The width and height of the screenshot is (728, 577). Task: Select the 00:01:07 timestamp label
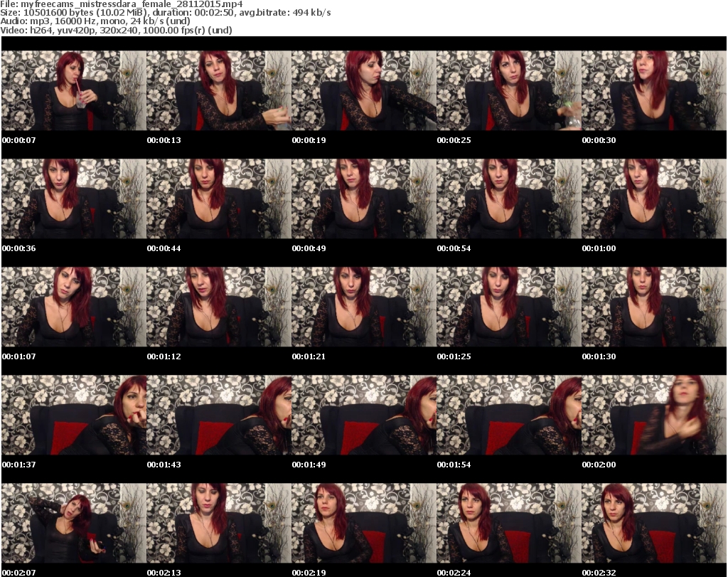[x=19, y=356]
